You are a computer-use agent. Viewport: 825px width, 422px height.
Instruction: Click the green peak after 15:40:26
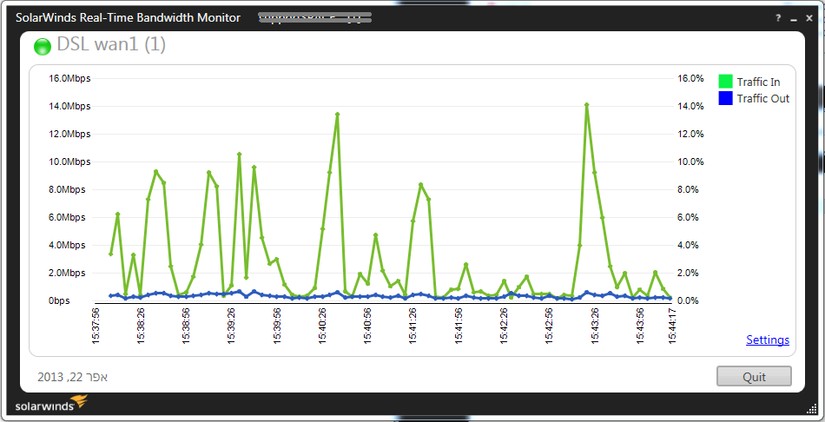click(x=337, y=114)
